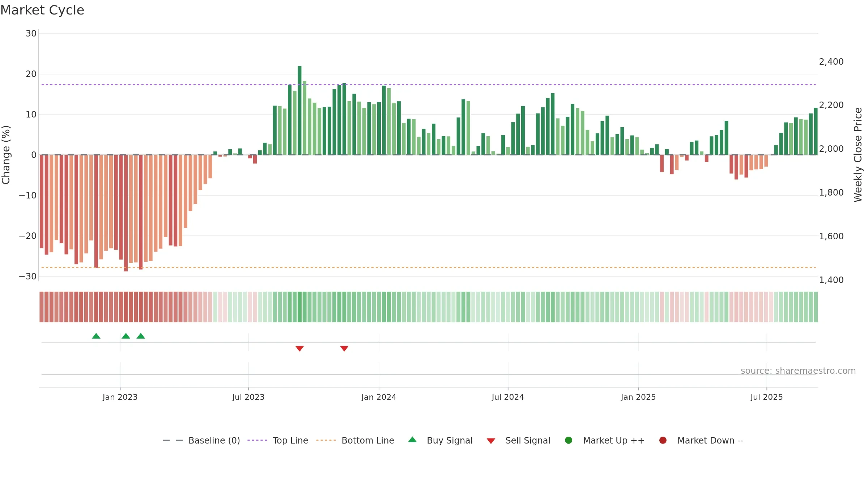This screenshot has width=868, height=488.
Task: Click the source: sharemaestro.com text
Action: [798, 371]
